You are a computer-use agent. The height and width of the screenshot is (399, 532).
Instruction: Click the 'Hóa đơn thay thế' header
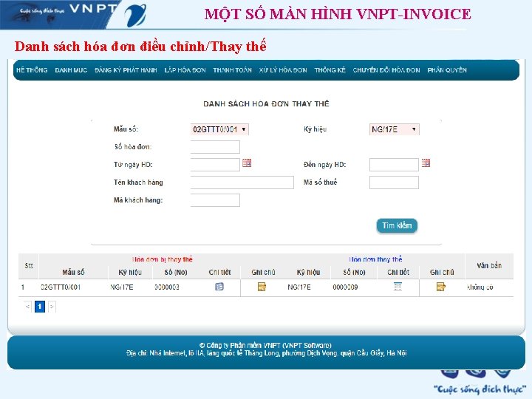(375, 259)
